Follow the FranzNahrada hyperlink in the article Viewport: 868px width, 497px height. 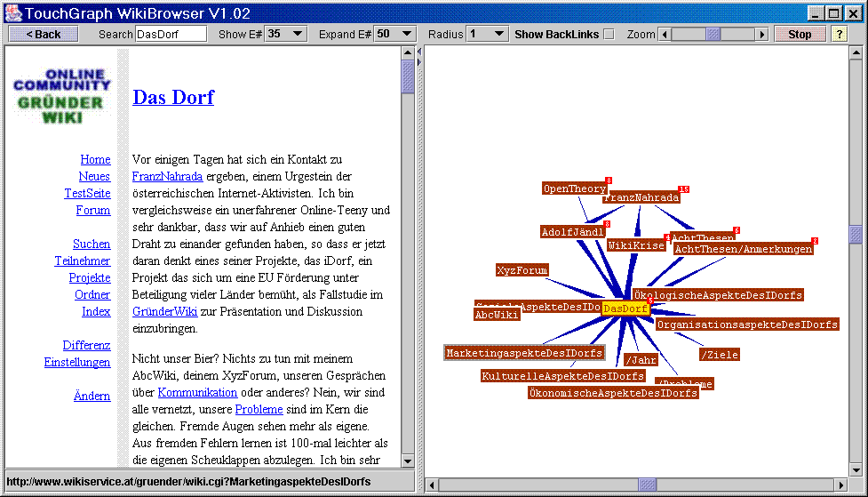[167, 176]
